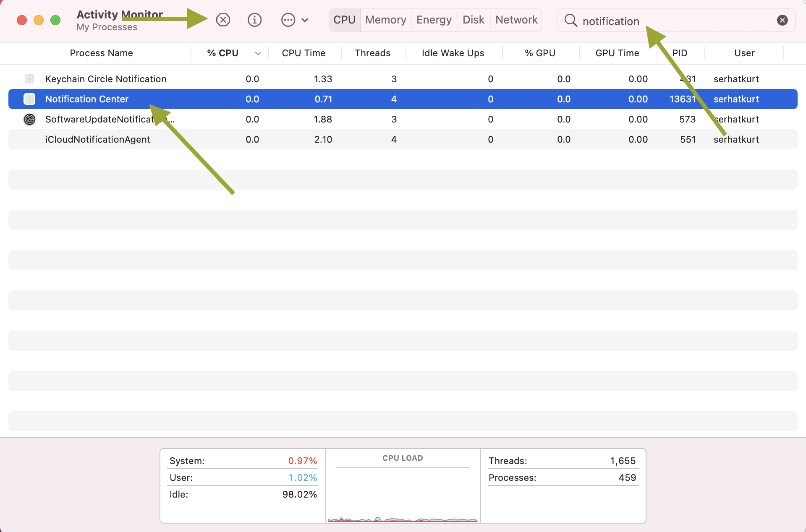Toggle the % CPU sort direction chevron

[258, 53]
